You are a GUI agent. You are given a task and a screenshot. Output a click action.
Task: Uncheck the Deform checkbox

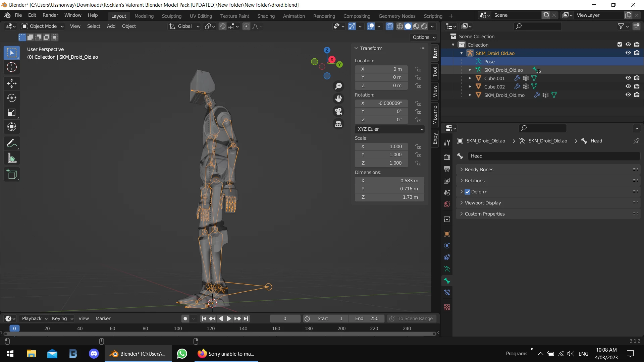468,192
